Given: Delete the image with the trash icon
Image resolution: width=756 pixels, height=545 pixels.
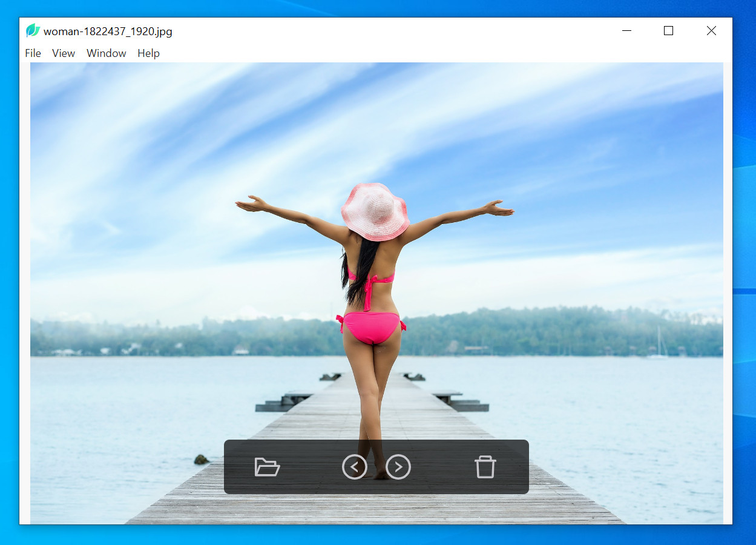Looking at the screenshot, I should click(x=485, y=467).
